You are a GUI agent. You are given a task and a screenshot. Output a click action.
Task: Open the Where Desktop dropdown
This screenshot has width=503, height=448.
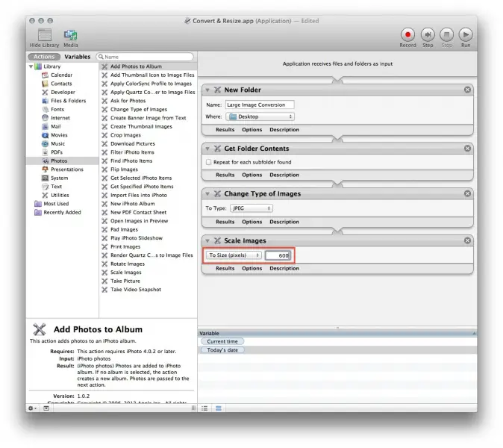[x=260, y=116]
